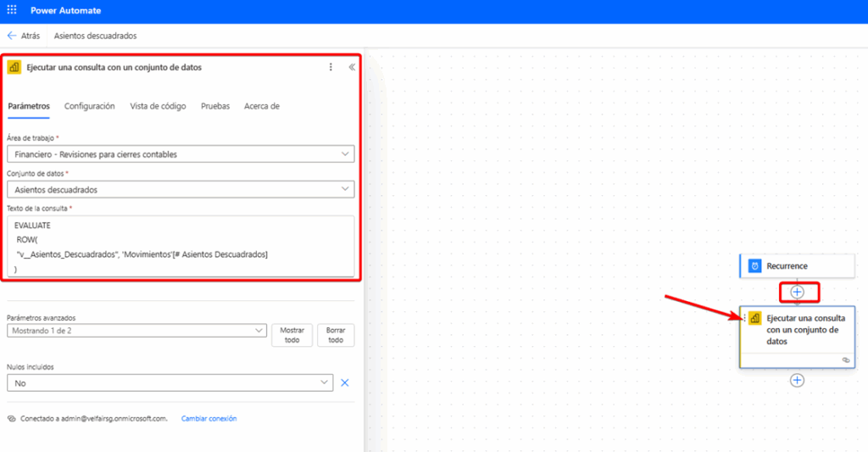This screenshot has height=452, width=868.
Task: Click the Cambiar conexión link
Action: pyautogui.click(x=209, y=418)
